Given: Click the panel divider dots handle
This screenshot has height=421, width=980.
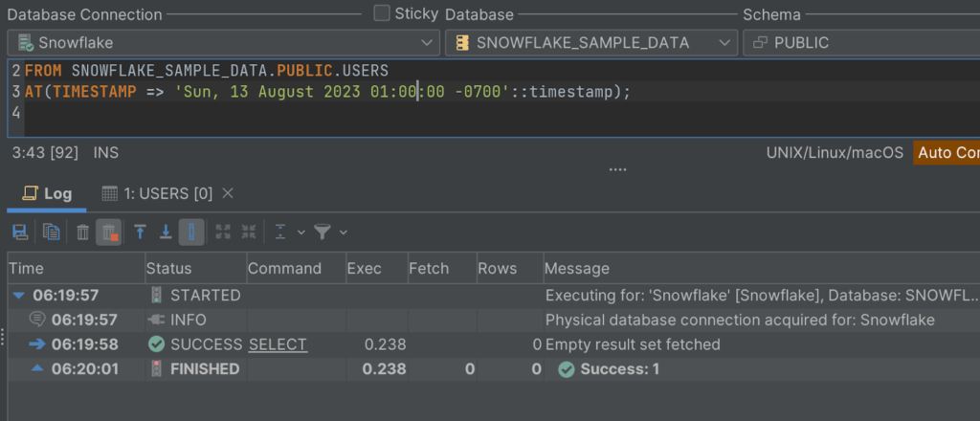Looking at the screenshot, I should [617, 169].
